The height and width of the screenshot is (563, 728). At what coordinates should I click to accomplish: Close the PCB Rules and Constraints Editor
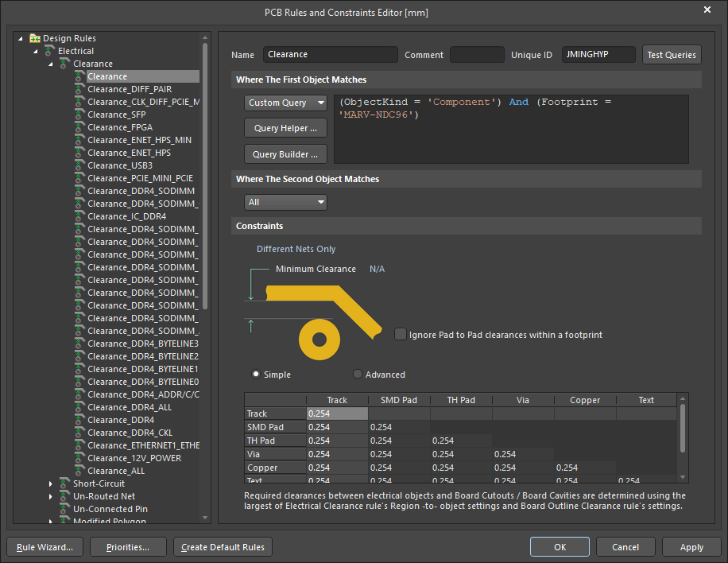click(x=707, y=10)
